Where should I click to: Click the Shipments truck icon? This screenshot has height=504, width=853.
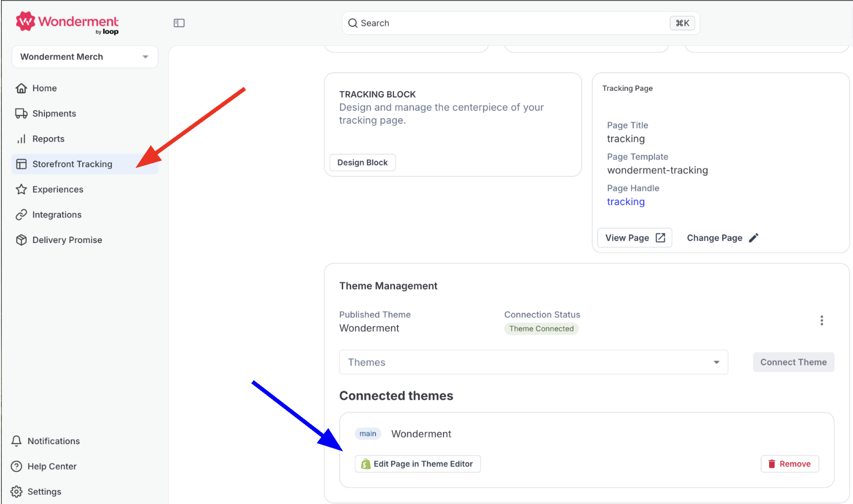tap(21, 114)
